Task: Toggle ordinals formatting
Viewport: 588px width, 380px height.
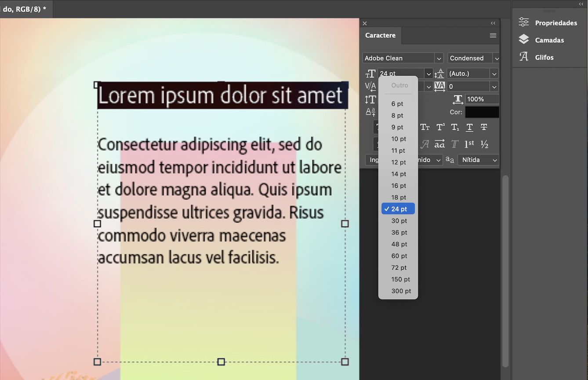Action: point(469,144)
